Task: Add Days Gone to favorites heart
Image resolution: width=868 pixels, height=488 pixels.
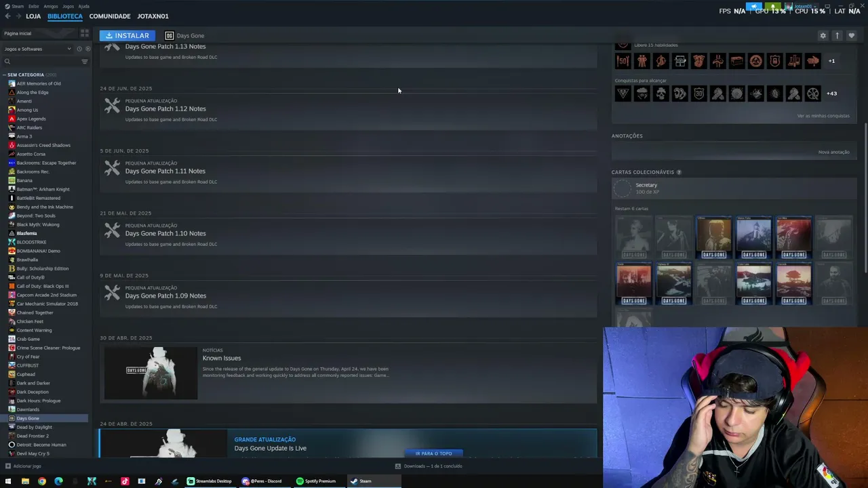Action: (852, 36)
